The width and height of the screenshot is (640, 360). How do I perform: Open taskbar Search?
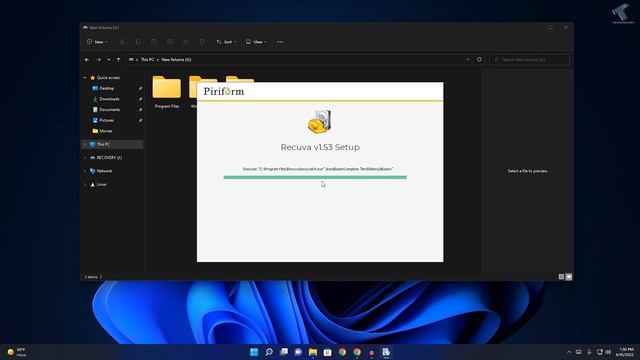pyautogui.click(x=269, y=352)
